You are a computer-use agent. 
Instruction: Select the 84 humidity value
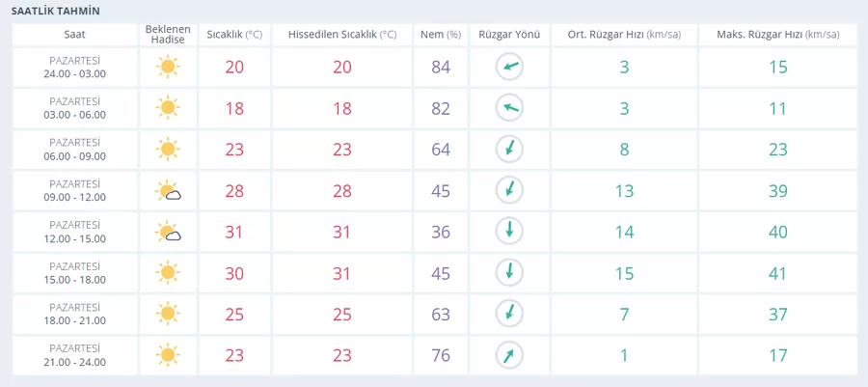tap(441, 67)
